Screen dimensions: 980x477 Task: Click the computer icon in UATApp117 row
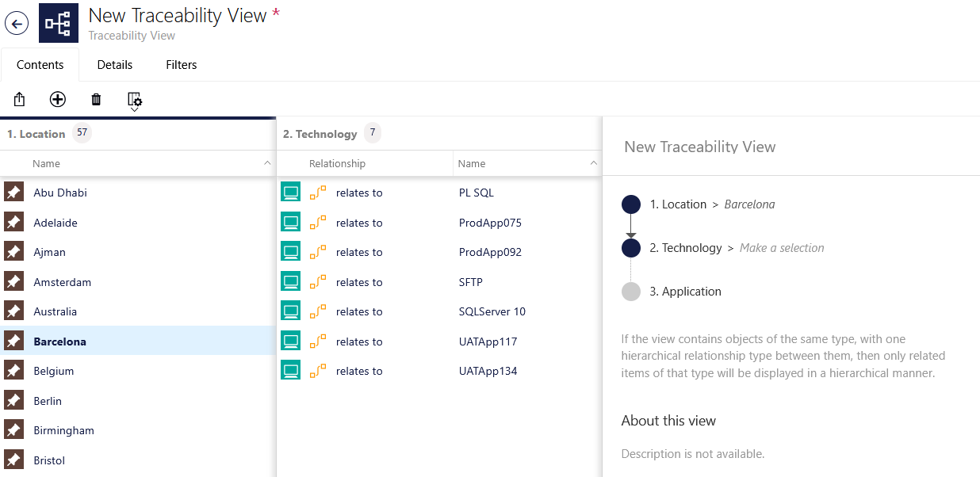click(291, 342)
